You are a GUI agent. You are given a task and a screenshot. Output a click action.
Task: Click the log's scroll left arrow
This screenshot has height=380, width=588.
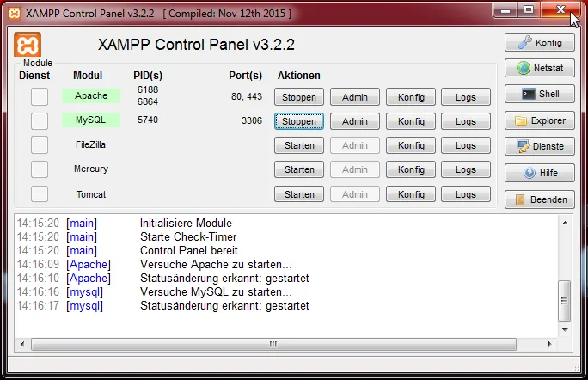[22, 344]
